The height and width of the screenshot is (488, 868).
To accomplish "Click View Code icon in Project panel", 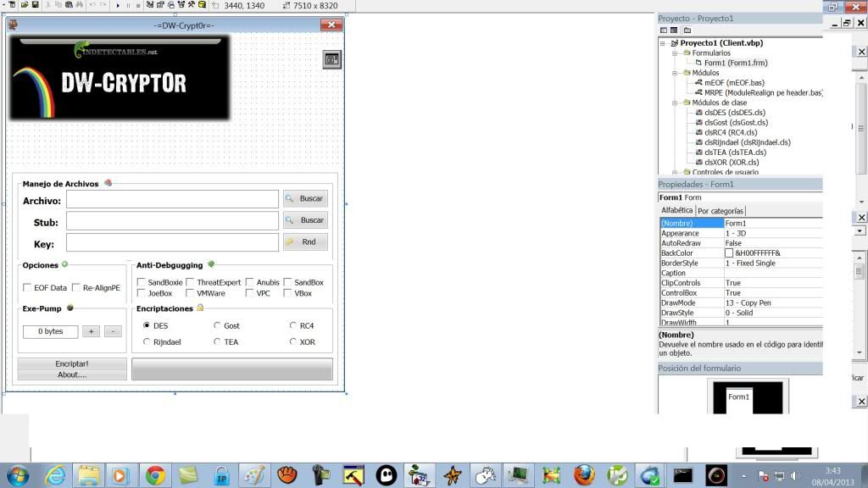I will (x=664, y=30).
